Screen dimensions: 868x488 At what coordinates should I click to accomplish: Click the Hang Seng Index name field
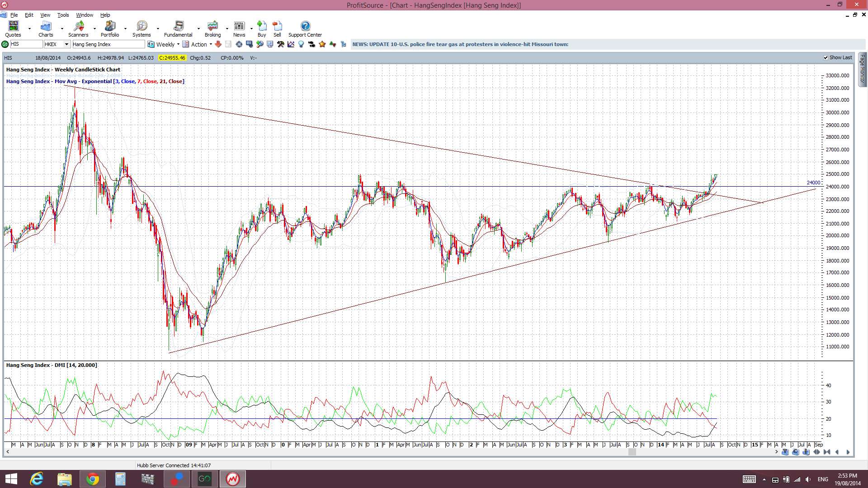point(108,44)
